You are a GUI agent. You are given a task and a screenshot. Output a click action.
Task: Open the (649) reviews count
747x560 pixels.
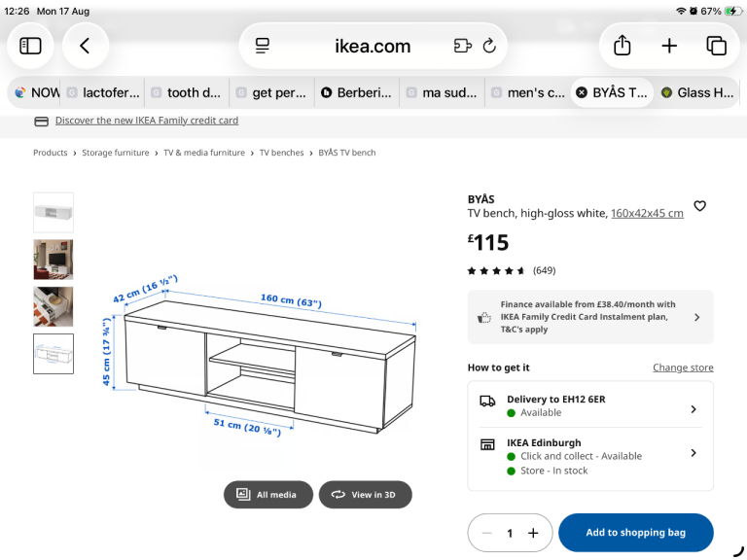click(544, 270)
